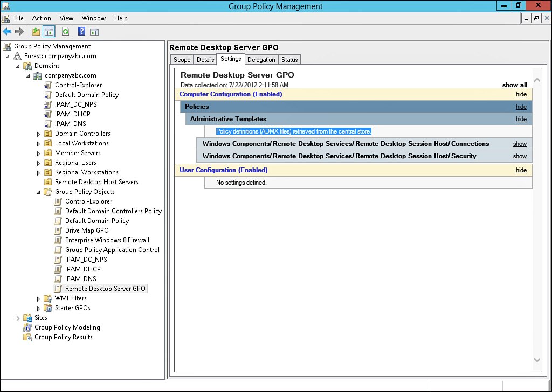This screenshot has width=552, height=392.
Task: Open help via the question mark icon
Action: (x=81, y=31)
